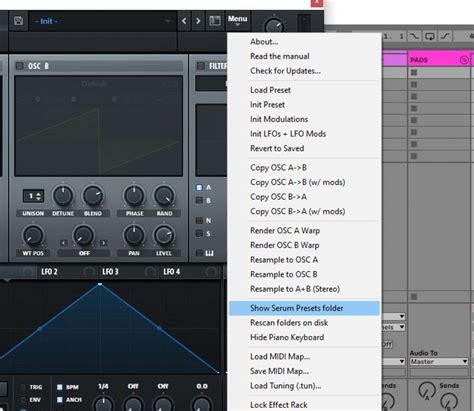Click the OSC B RAND knob

(164, 195)
